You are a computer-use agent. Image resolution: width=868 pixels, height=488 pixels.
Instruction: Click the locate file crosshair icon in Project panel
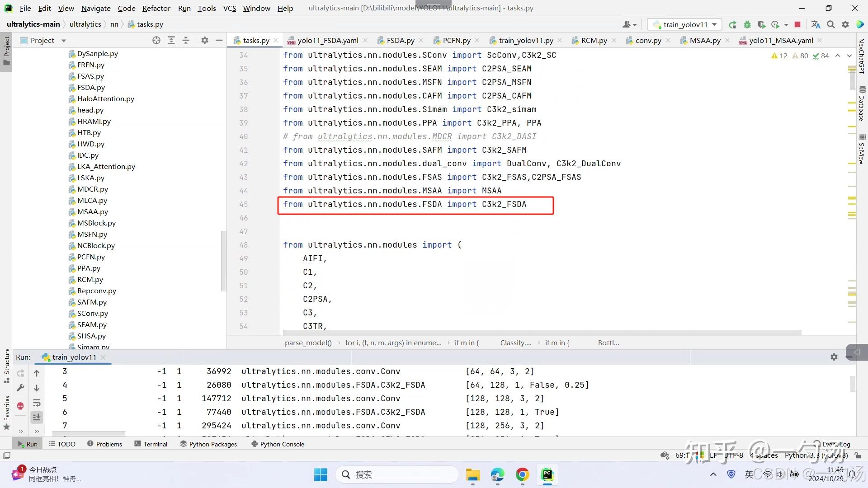tap(156, 40)
